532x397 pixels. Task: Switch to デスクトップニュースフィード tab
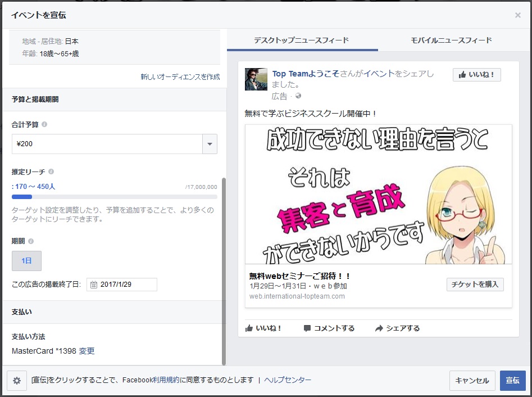click(301, 40)
